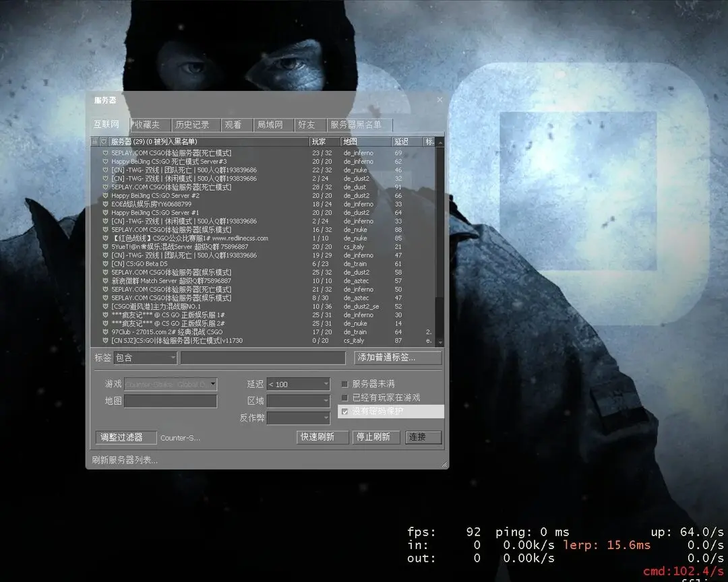Click shield icon beside 新浪微群 Match Server
Screen dimensions: 728x582
point(105,281)
